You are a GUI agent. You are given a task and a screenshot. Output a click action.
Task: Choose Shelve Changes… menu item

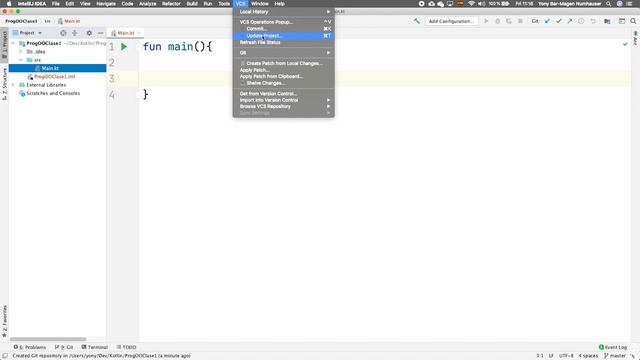click(x=284, y=83)
